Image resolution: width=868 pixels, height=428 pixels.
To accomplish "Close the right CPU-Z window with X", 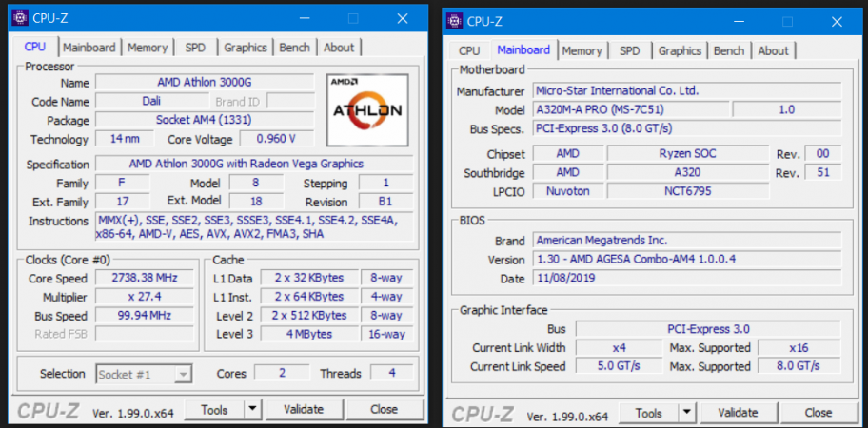I will [837, 21].
